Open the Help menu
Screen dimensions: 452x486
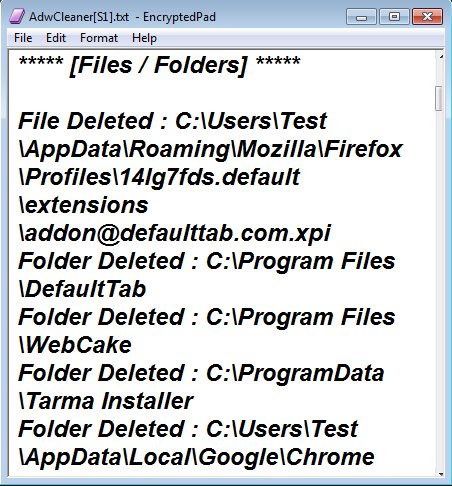pos(144,38)
